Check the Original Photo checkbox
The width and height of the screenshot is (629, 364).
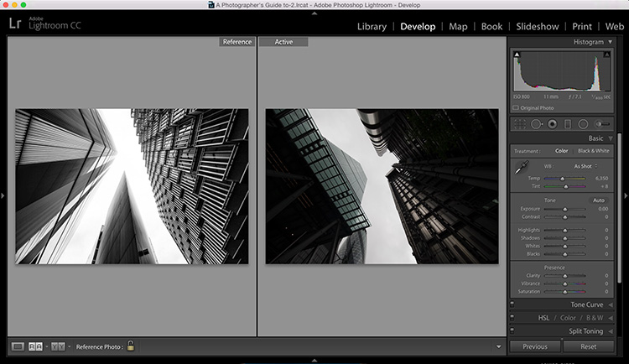pyautogui.click(x=516, y=107)
